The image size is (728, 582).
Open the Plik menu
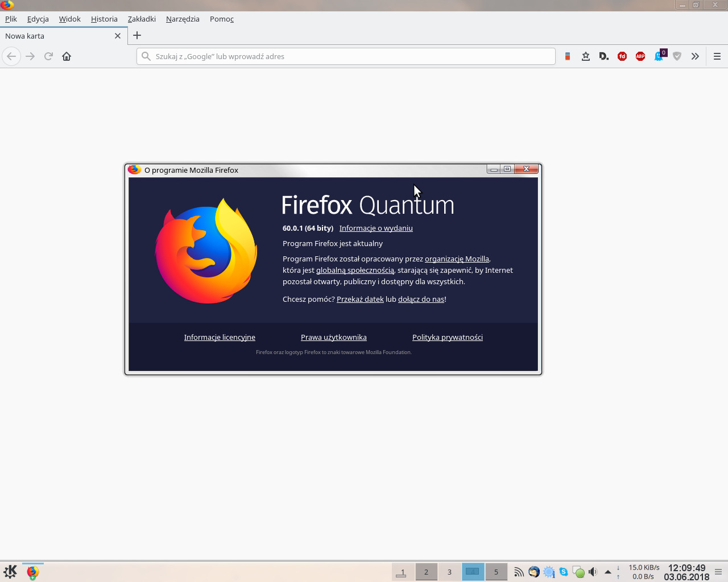(x=11, y=19)
